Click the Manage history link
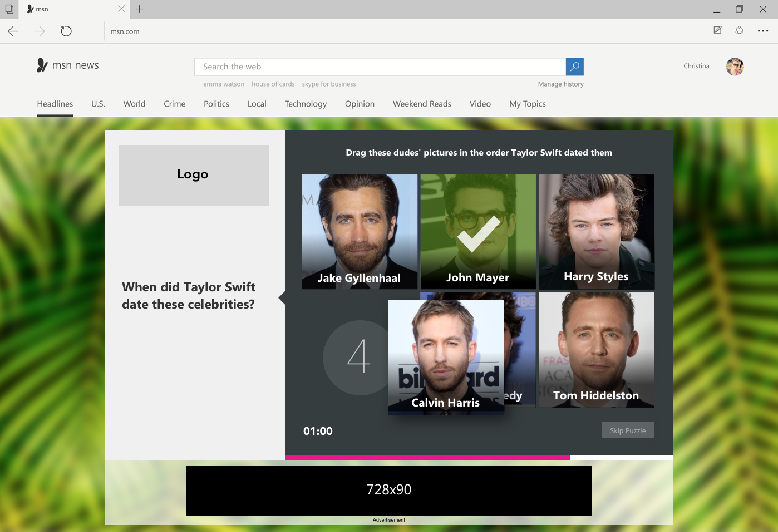778x532 pixels. point(560,84)
